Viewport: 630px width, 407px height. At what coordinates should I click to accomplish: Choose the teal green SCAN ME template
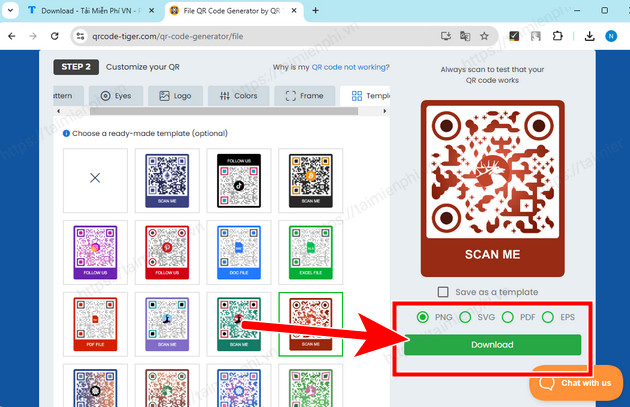[x=239, y=324]
